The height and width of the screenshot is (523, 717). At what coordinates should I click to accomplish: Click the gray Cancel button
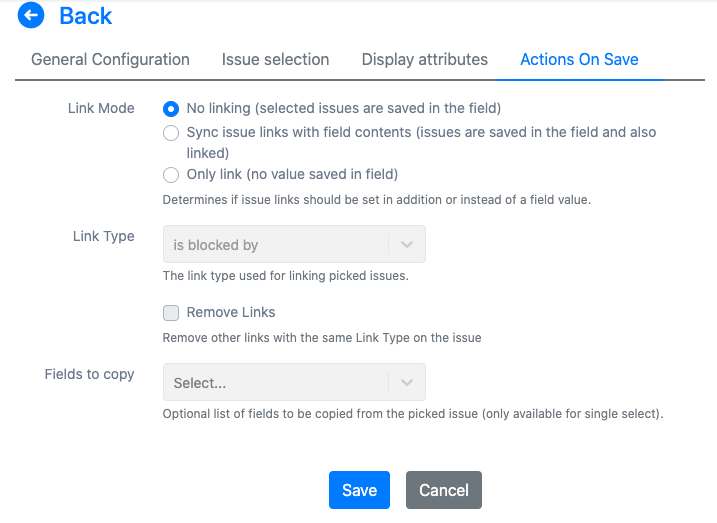pos(444,490)
